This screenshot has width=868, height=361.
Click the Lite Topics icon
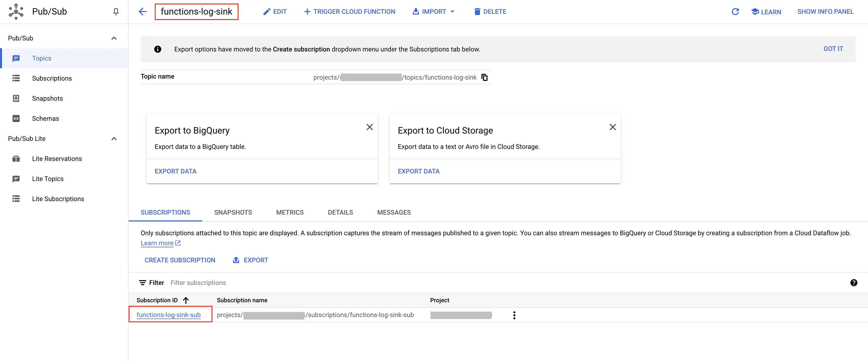pyautogui.click(x=16, y=179)
